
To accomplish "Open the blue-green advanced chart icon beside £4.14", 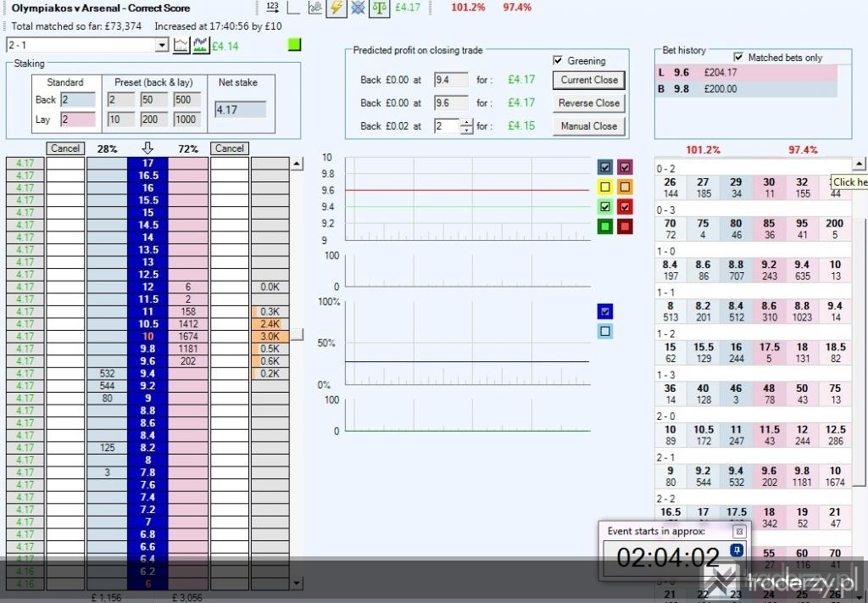I will pyautogui.click(x=200, y=46).
